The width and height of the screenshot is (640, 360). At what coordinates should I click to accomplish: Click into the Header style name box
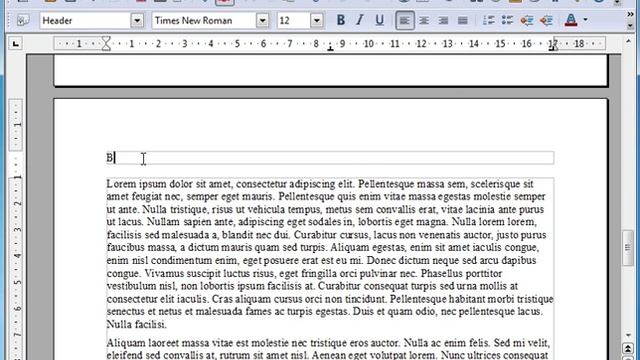click(85, 20)
